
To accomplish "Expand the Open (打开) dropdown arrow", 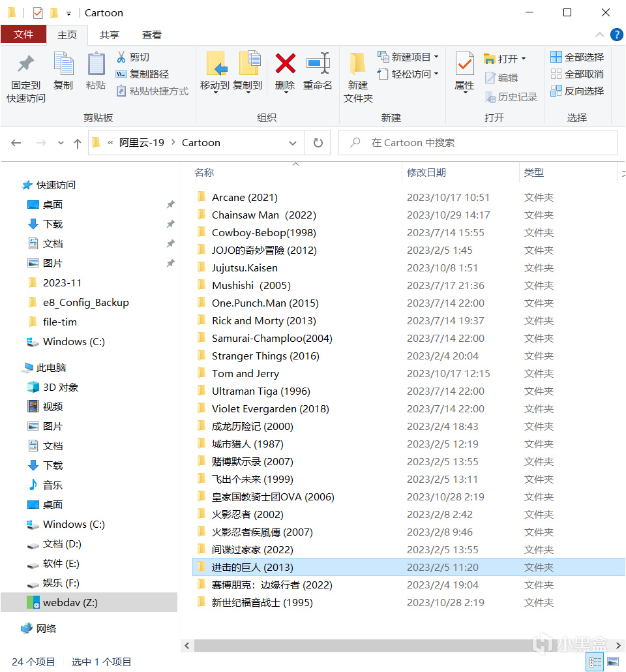I will [524, 59].
